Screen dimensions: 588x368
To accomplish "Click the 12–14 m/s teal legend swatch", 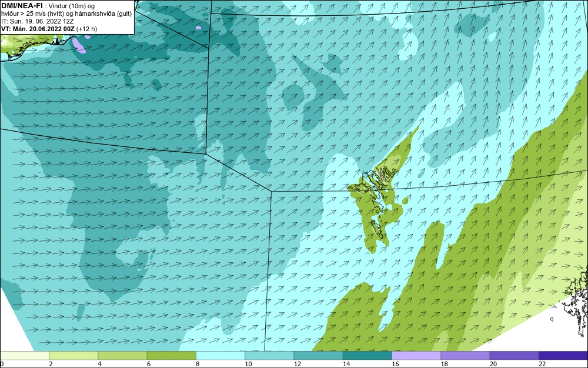I will (x=318, y=356).
